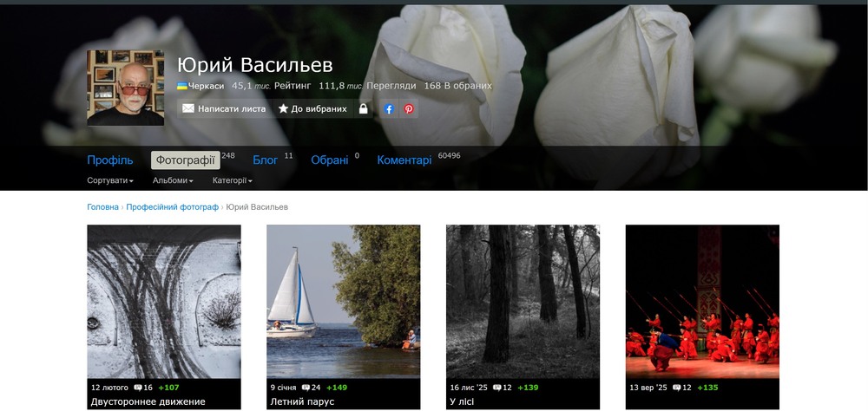Click the +149 rating value

pyautogui.click(x=337, y=388)
